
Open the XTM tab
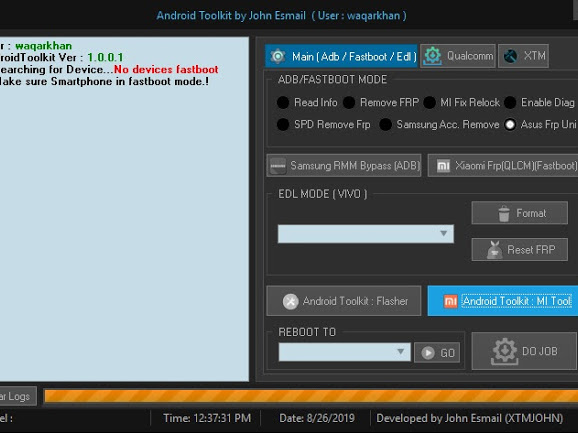(x=523, y=56)
